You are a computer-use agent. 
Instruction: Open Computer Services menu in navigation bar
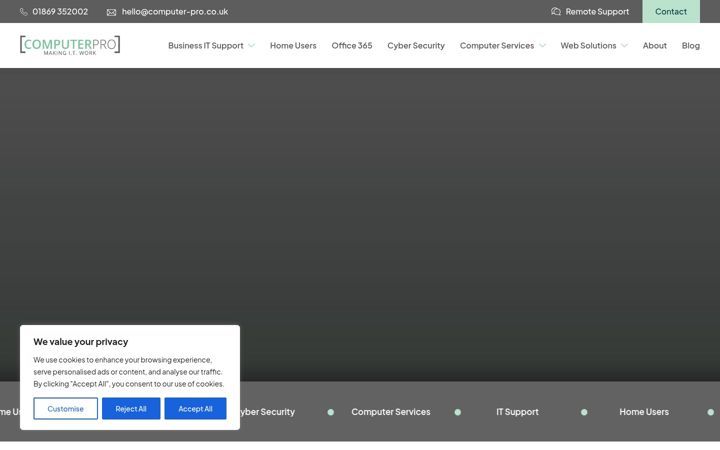(x=497, y=45)
